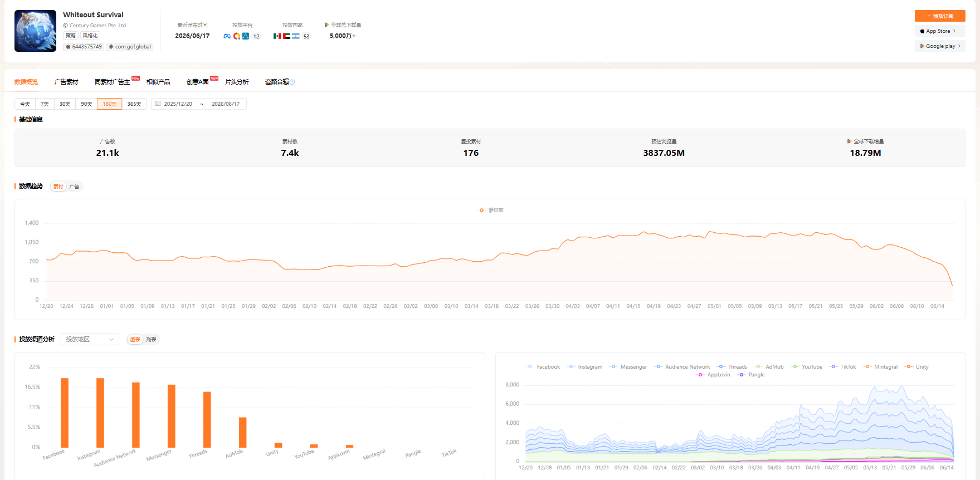Screen dimensions: 980x480
Task: Click the red-orange ring platform icon
Action: click(x=236, y=36)
